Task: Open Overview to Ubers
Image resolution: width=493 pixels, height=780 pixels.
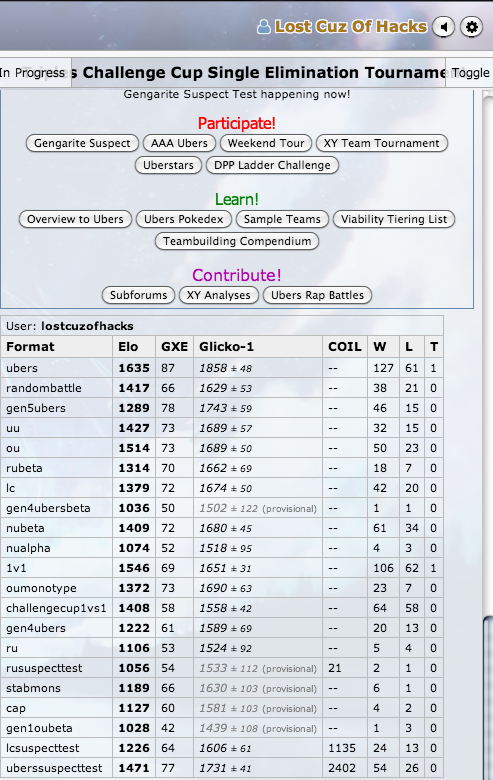Action: click(x=75, y=219)
